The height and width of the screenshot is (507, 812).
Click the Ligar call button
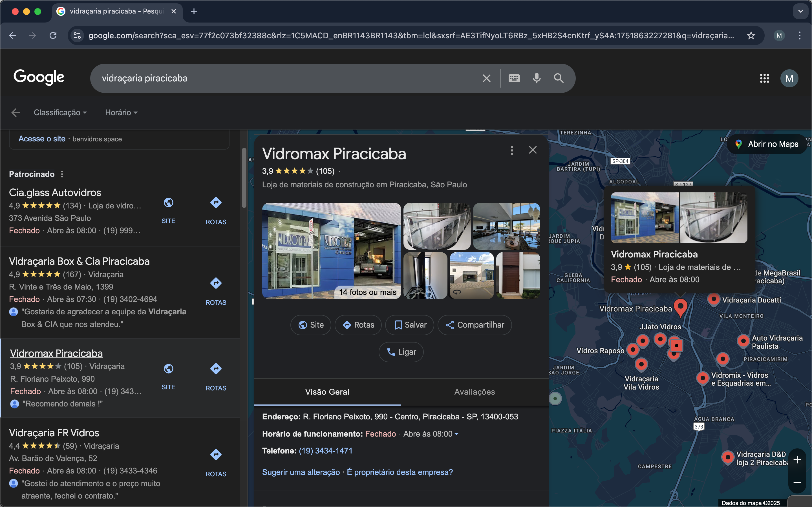click(x=401, y=352)
